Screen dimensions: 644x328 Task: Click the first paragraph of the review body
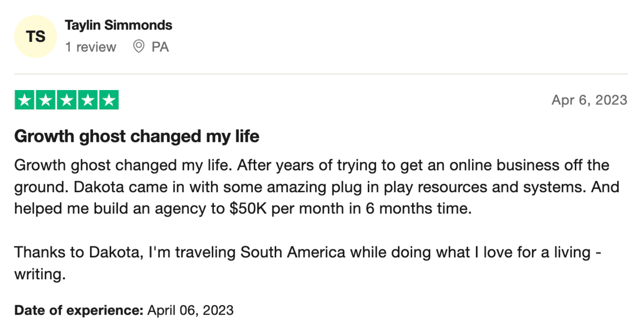(x=317, y=187)
